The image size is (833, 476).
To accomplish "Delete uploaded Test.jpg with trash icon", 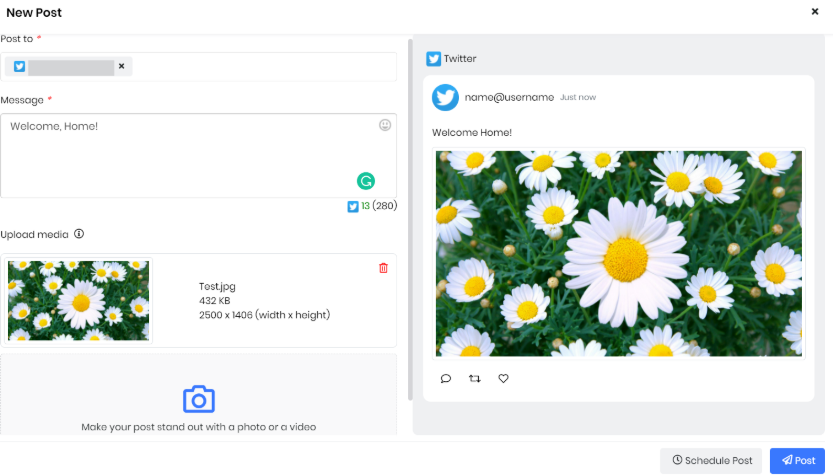I will (384, 268).
